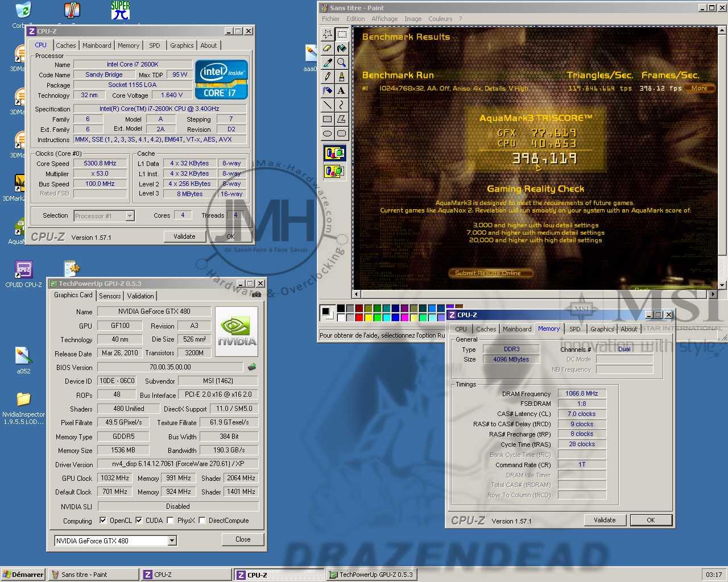The height and width of the screenshot is (582, 728).
Task: Select the Polygon shape tool
Action: tap(341, 119)
